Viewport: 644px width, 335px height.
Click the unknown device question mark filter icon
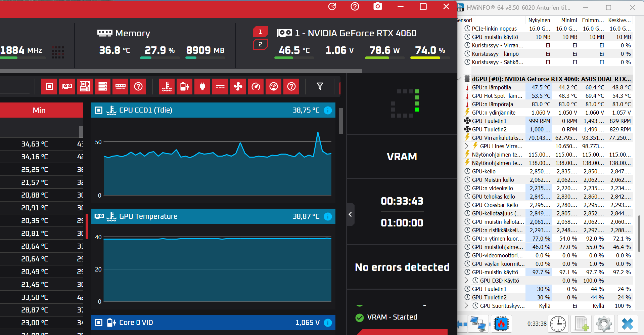click(x=138, y=87)
